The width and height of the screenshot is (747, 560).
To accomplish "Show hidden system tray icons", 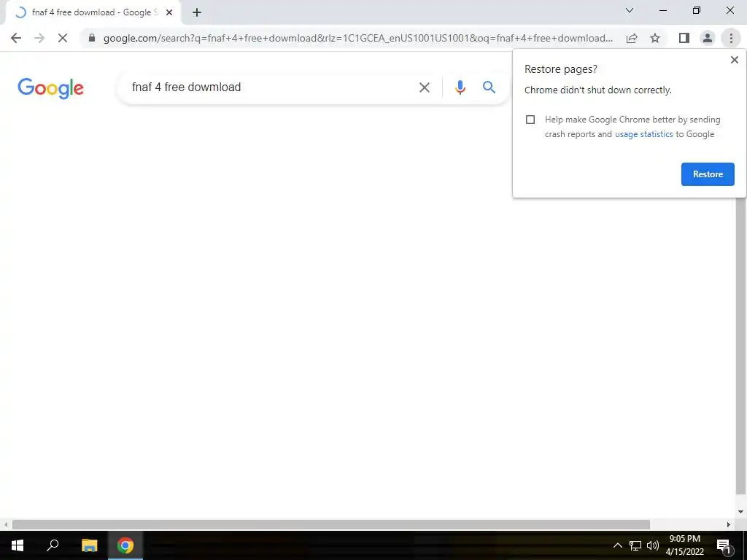I will click(617, 545).
